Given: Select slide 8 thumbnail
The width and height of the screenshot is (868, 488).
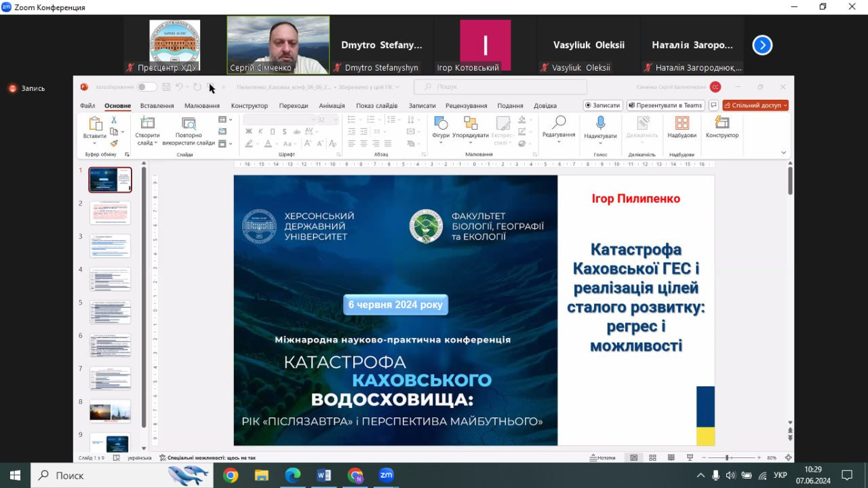Looking at the screenshot, I should pos(110,411).
